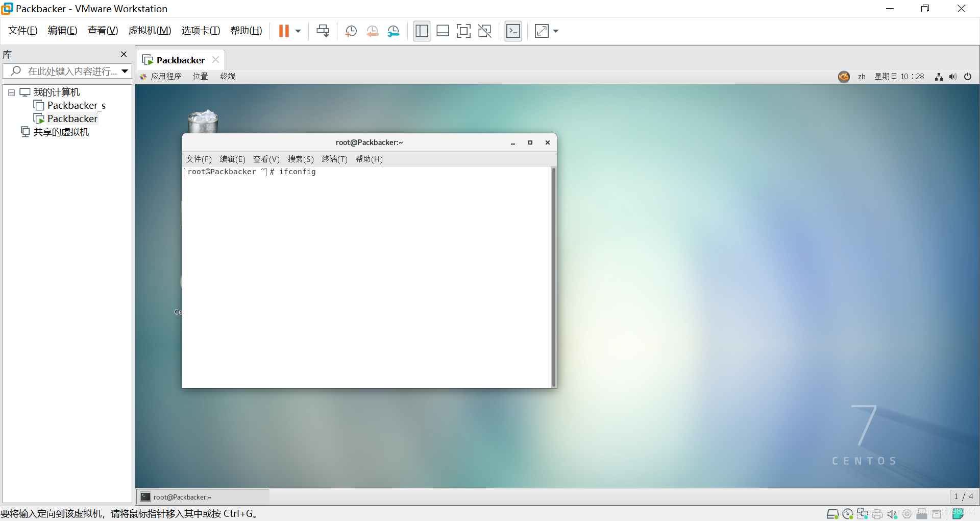Open the 终端 menu in CentOS top bar
Image resolution: width=980 pixels, height=521 pixels.
pos(228,77)
